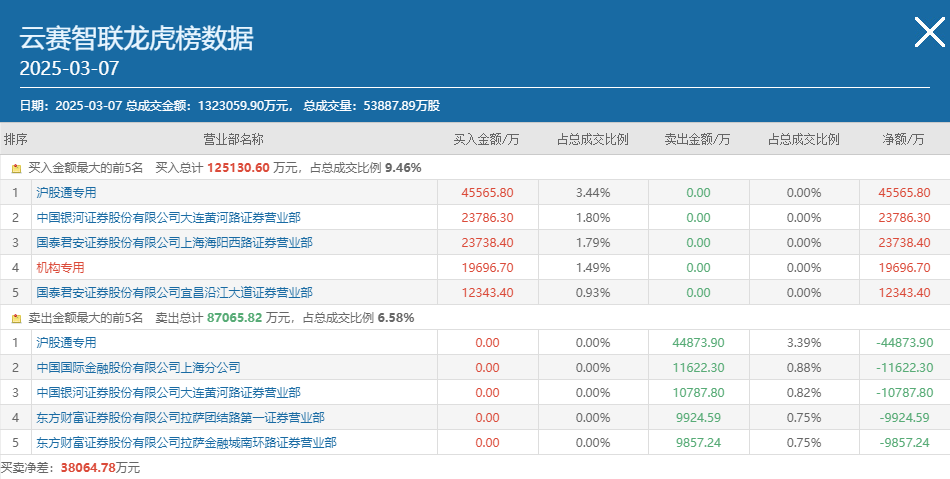Click the 1.80% buy proportion cell

click(x=593, y=217)
